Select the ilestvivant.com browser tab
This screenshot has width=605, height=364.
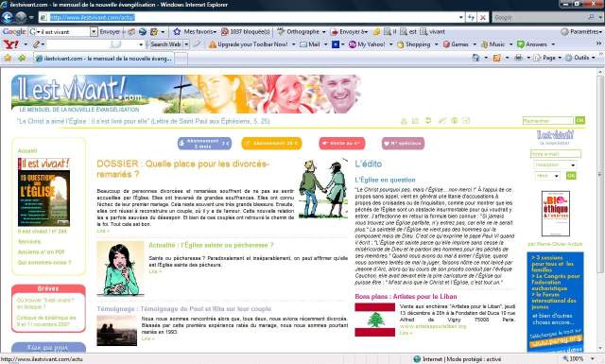(104, 59)
